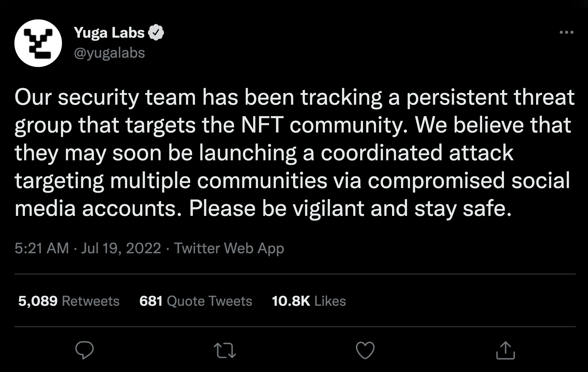Click the Jul 19, 2022 date
The width and height of the screenshot is (588, 372).
coord(121,248)
